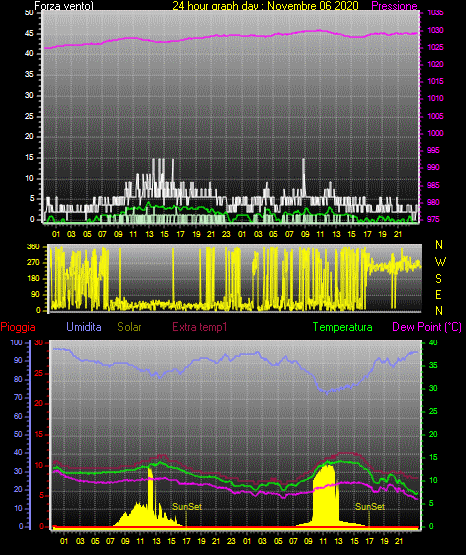Click the 1020 value on pressure axis
Image resolution: width=466 pixels, height=555 pixels.
click(x=435, y=64)
